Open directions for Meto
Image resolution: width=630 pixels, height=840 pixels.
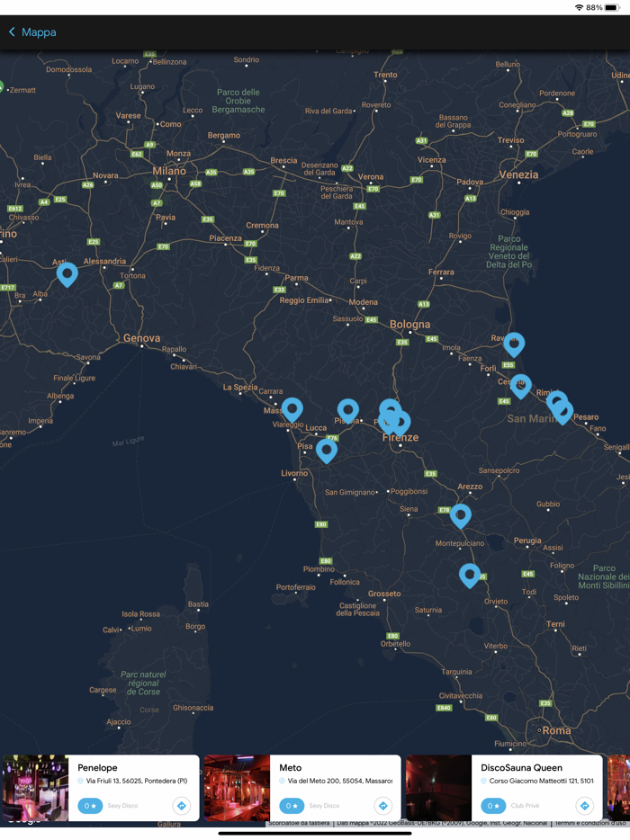coord(382,805)
